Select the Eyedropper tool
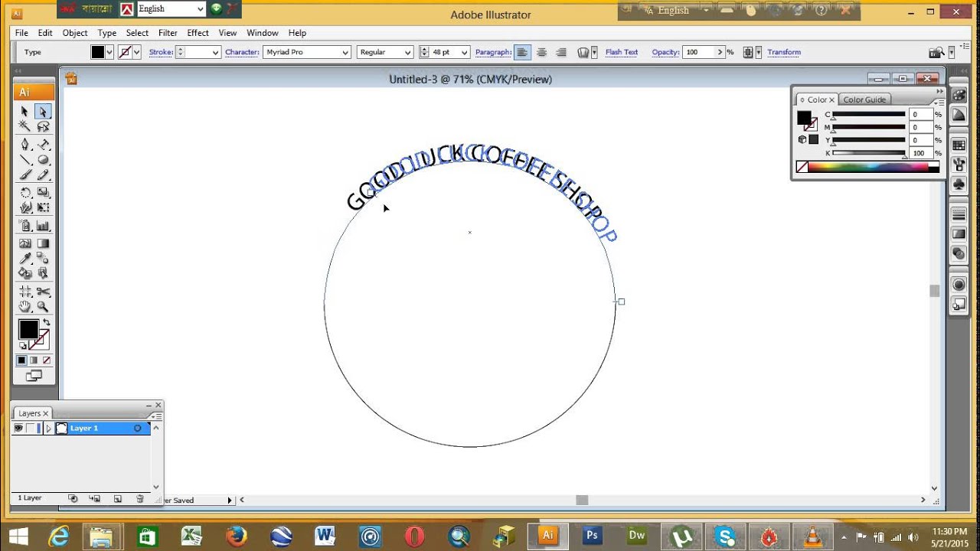 coord(24,259)
